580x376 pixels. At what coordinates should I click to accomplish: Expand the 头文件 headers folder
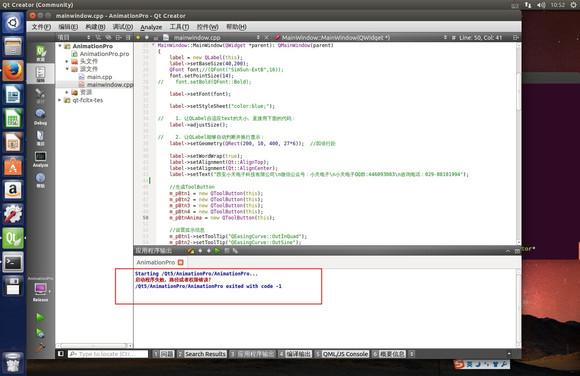coord(67,61)
